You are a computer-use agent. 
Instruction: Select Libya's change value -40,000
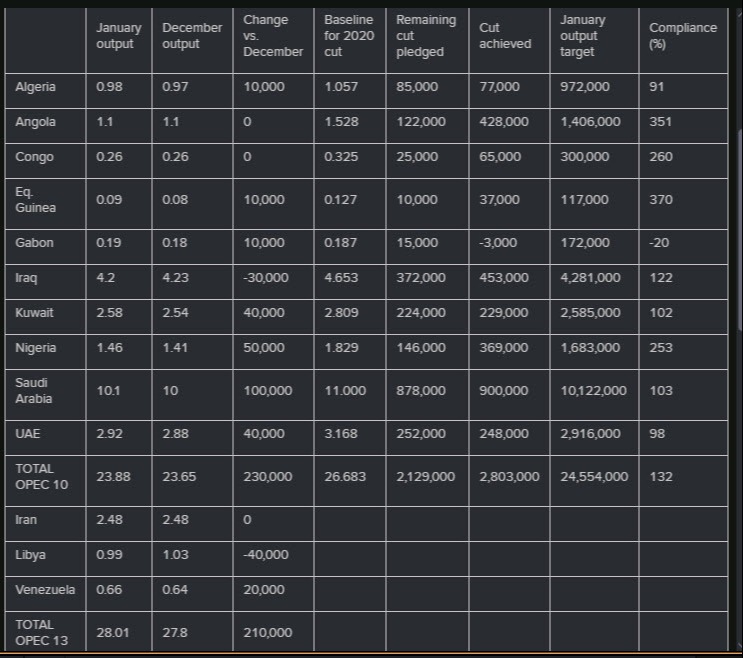(266, 554)
